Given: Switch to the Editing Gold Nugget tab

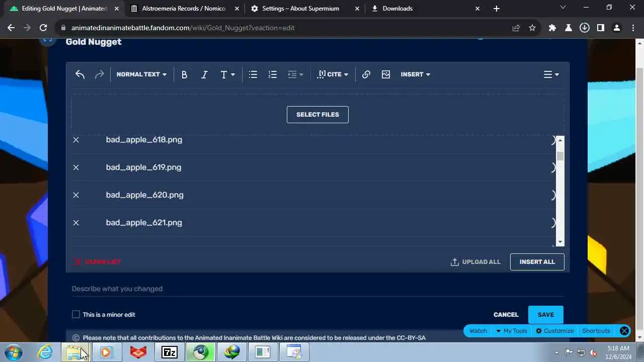Looking at the screenshot, I should pos(64,9).
